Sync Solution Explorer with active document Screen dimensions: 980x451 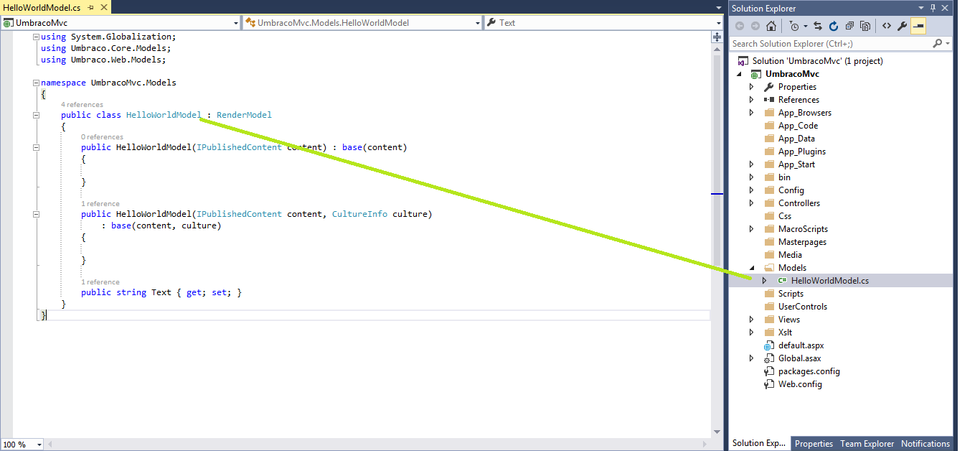click(x=818, y=26)
